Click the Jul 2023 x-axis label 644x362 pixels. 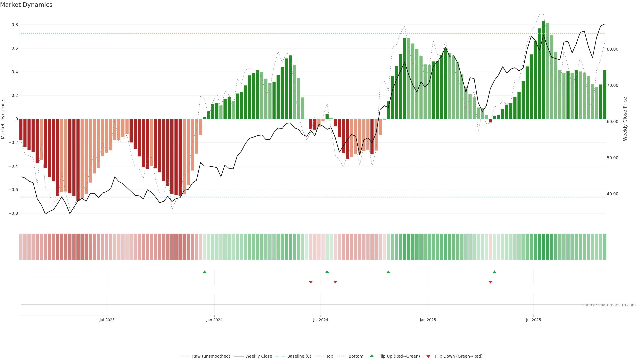click(x=107, y=320)
